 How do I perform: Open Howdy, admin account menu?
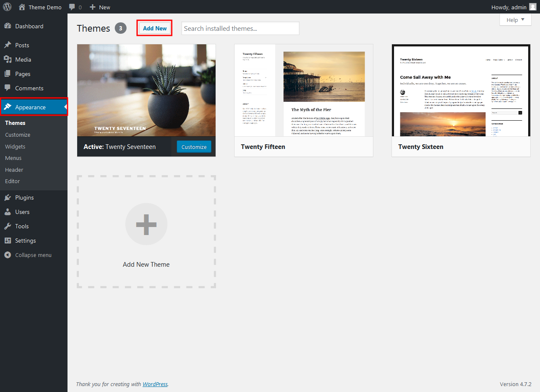(509, 7)
